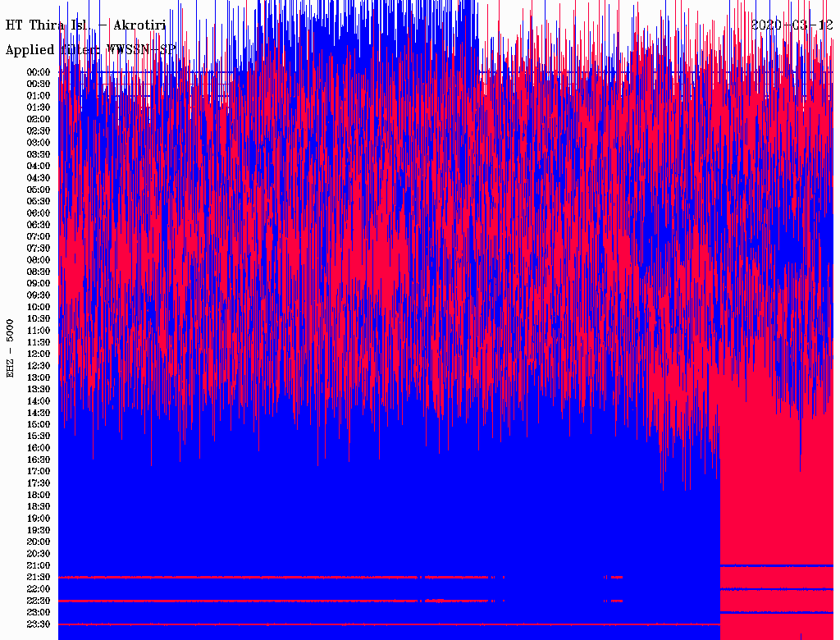840x640 pixels.
Task: Select the 12:00 time label
Action: [x=39, y=354]
